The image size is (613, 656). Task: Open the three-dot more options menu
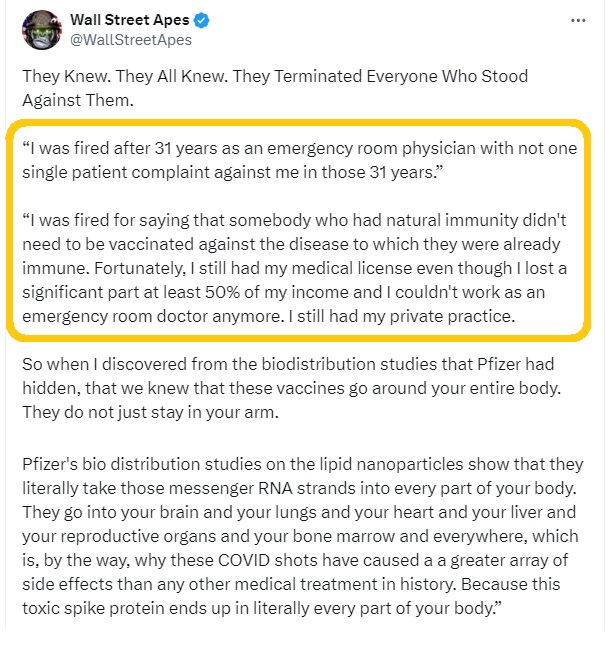[578, 20]
